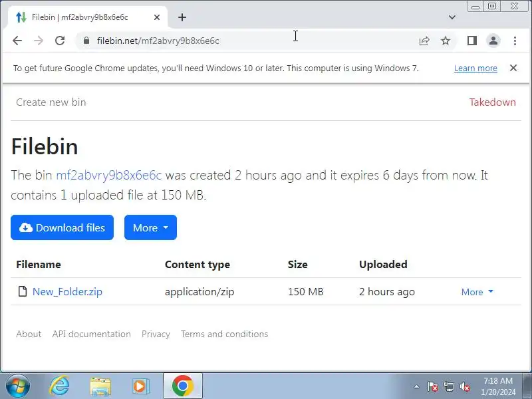Click the Uploaded column header
This screenshot has width=532, height=399.
[383, 264]
